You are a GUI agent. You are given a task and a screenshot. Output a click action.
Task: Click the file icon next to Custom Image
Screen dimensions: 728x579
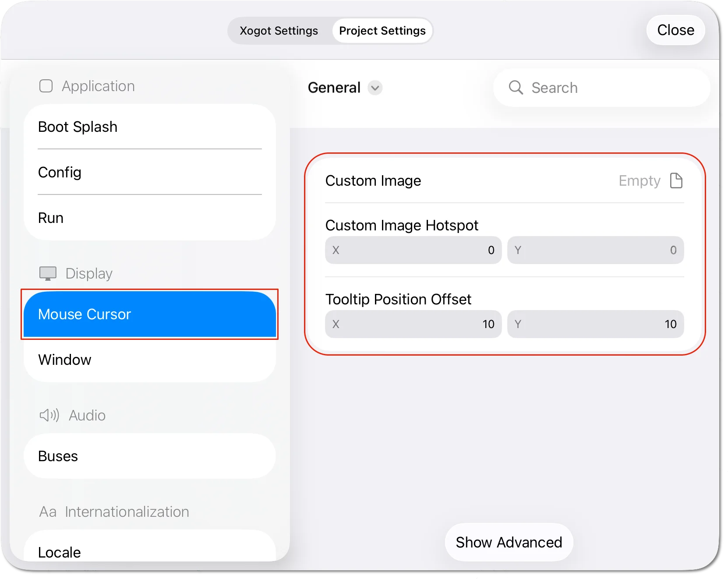[x=676, y=180]
